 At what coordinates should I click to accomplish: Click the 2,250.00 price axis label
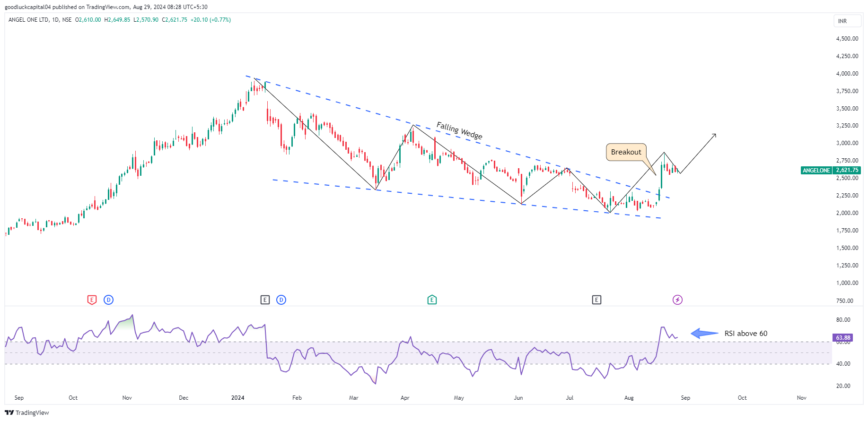click(x=847, y=196)
